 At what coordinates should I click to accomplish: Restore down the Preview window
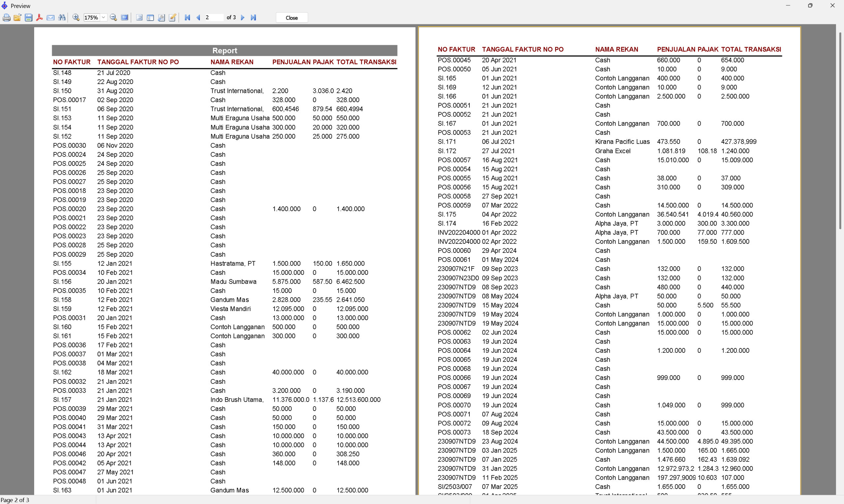click(x=810, y=5)
